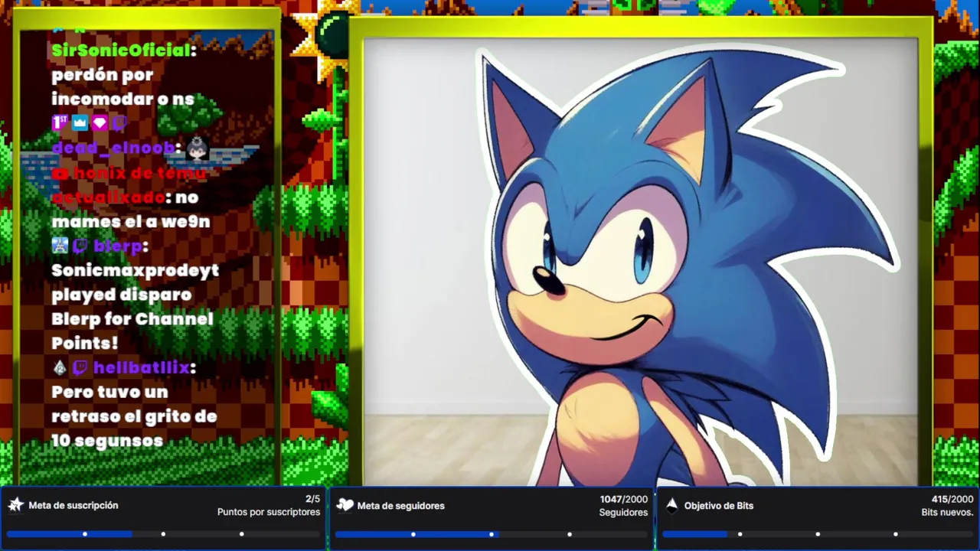The width and height of the screenshot is (980, 551).
Task: Click the star icon of Meta de suscripción
Action: (x=15, y=505)
